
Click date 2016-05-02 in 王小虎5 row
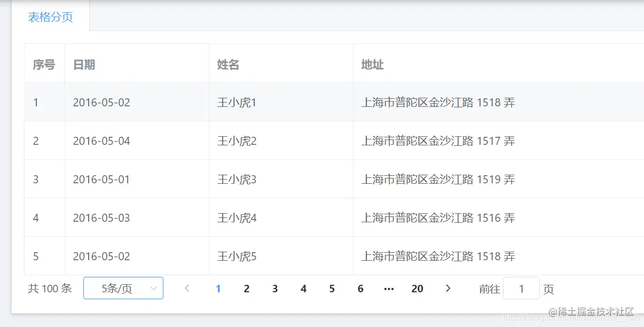(x=101, y=256)
